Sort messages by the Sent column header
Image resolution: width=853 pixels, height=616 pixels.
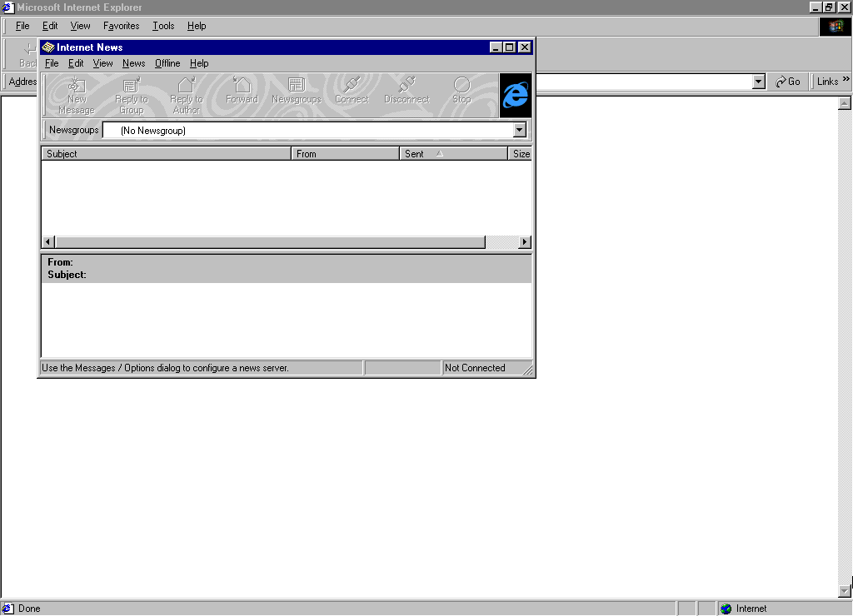coord(454,154)
